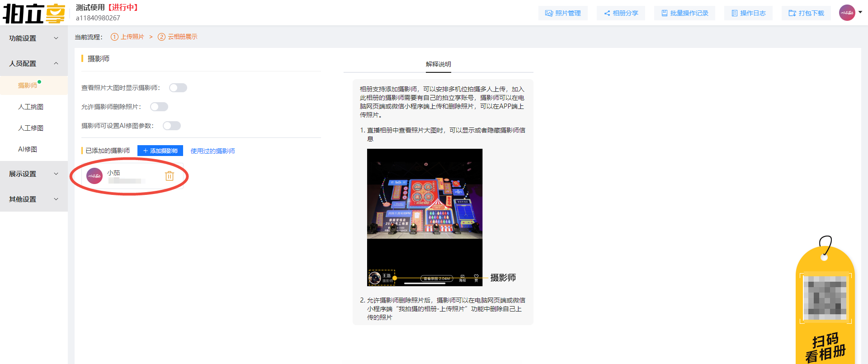Screen dimensions: 868x364
Task: Expand 其他设置 sidebar section
Action: (x=34, y=199)
